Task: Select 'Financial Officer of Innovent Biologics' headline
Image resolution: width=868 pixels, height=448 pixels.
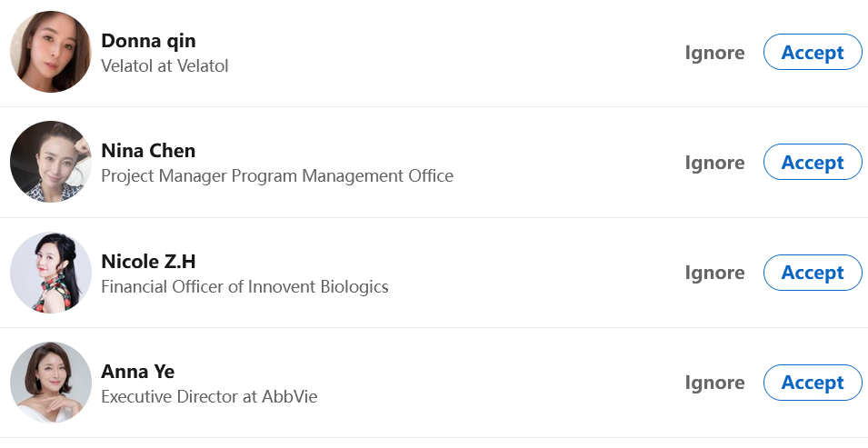Action: [244, 286]
